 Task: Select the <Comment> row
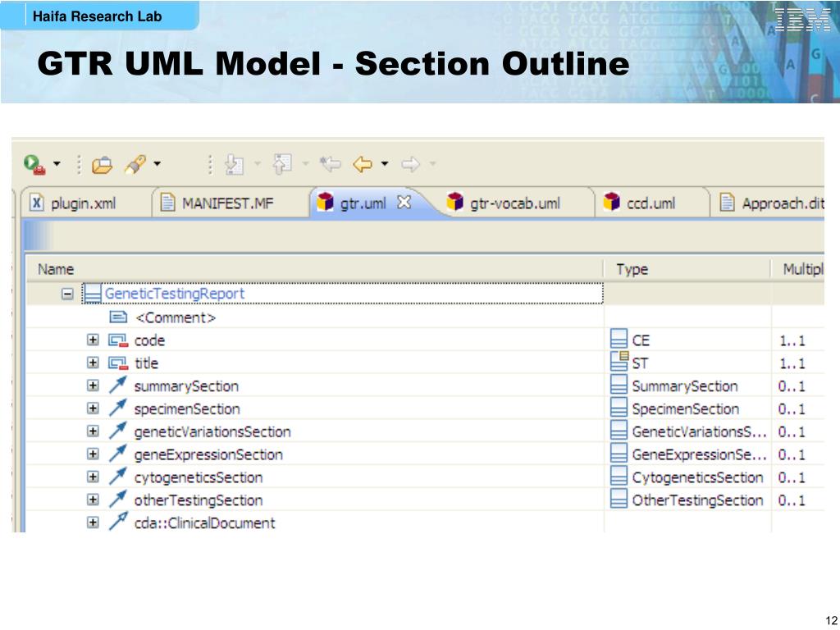click(176, 317)
